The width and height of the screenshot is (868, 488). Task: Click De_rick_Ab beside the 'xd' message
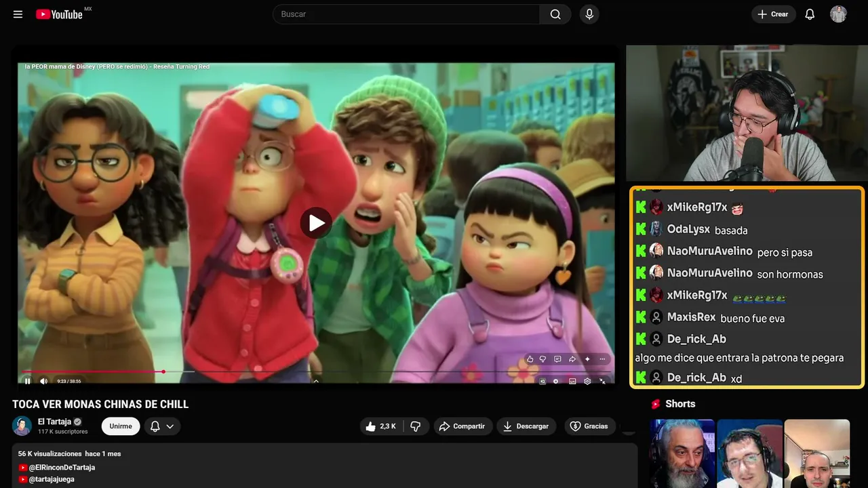(696, 378)
